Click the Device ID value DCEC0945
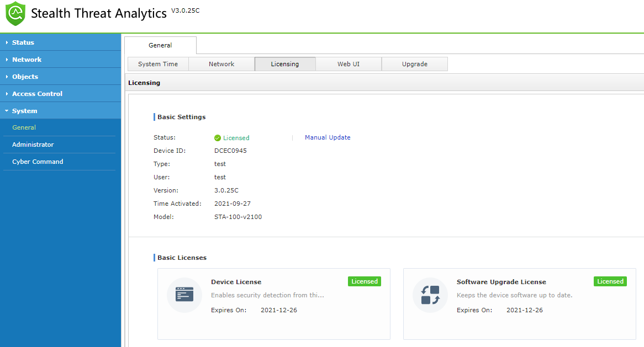 230,151
